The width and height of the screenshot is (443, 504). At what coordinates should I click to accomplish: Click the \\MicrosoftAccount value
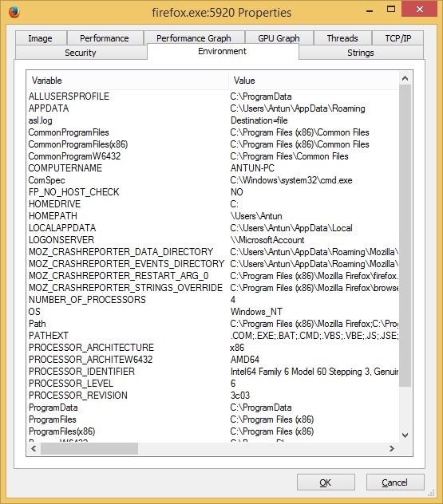pyautogui.click(x=267, y=240)
